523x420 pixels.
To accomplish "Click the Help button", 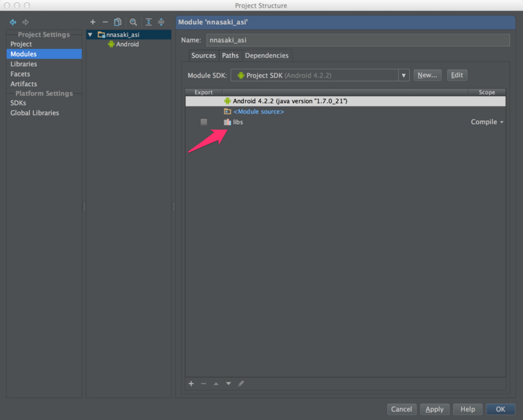I will pos(467,410).
